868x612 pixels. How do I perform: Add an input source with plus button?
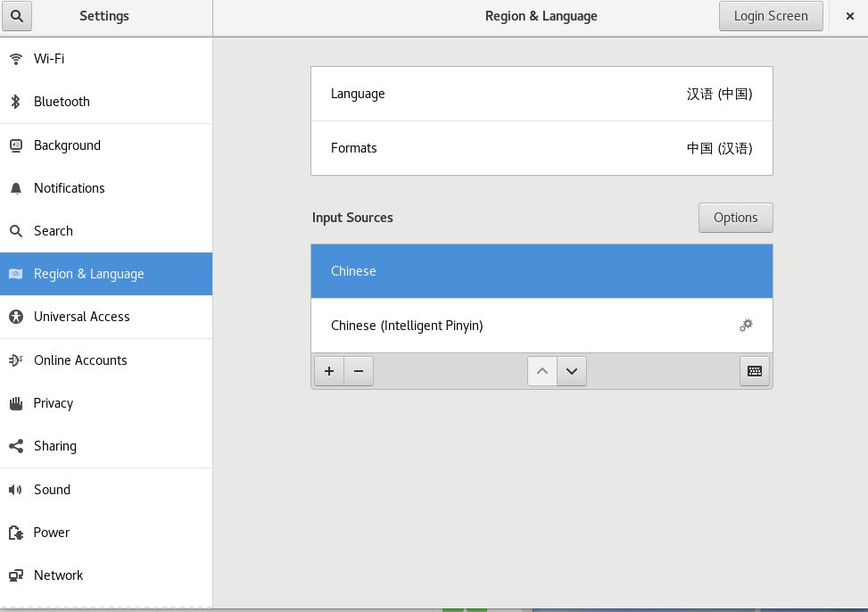pos(329,371)
